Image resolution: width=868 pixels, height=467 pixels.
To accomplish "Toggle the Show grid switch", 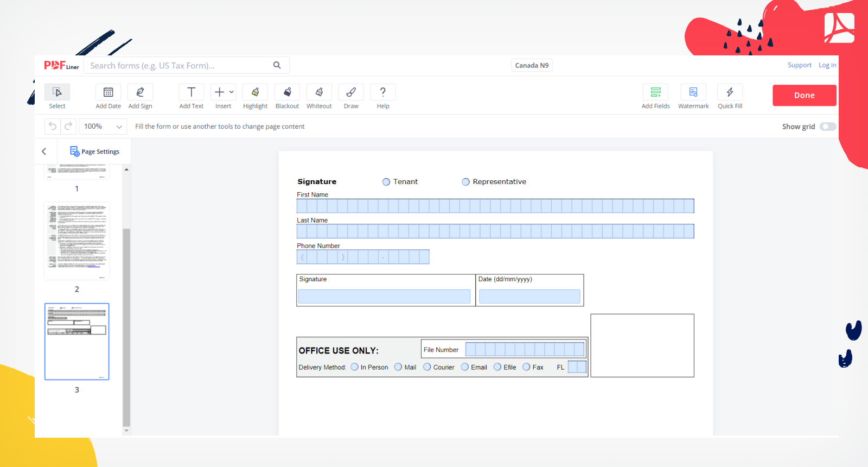I will pyautogui.click(x=827, y=127).
